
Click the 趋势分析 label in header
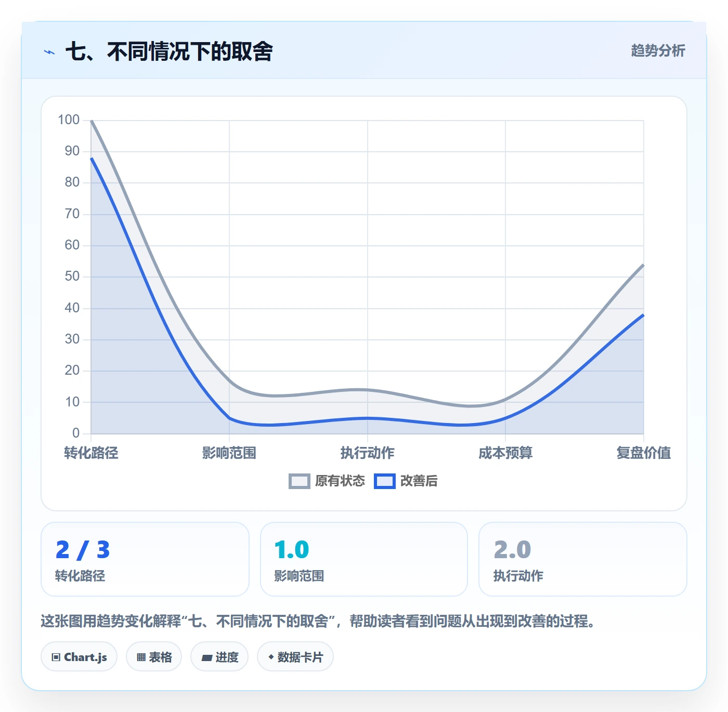658,51
